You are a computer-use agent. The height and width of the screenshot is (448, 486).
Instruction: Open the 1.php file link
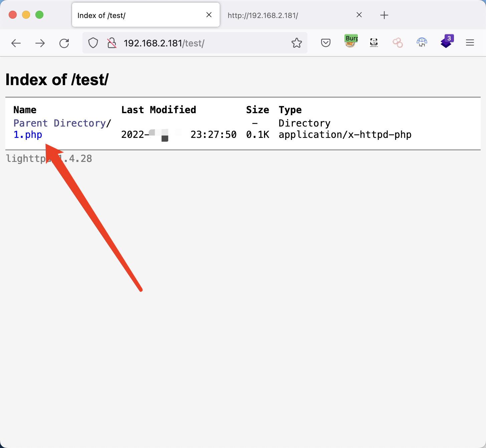click(28, 135)
